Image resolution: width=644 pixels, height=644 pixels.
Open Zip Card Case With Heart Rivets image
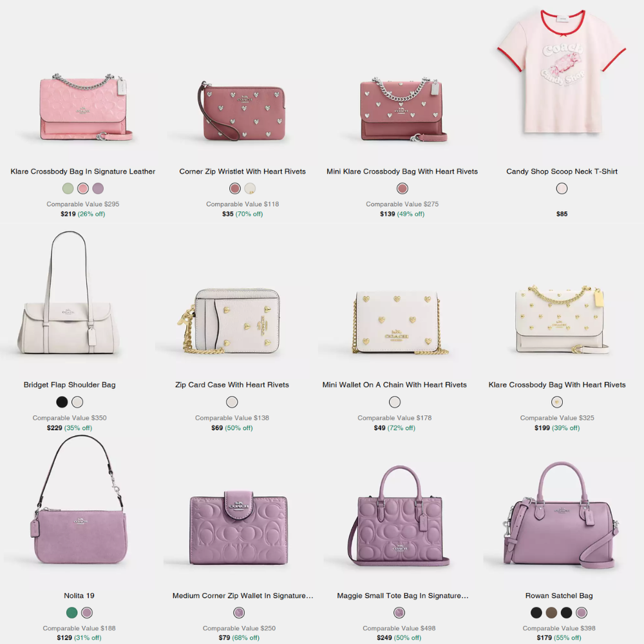pos(231,321)
